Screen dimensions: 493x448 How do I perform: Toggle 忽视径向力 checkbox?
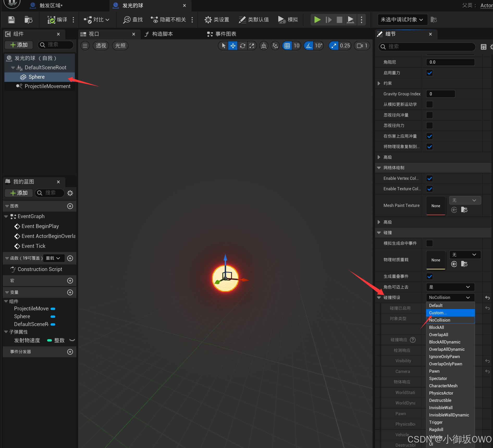(430, 126)
